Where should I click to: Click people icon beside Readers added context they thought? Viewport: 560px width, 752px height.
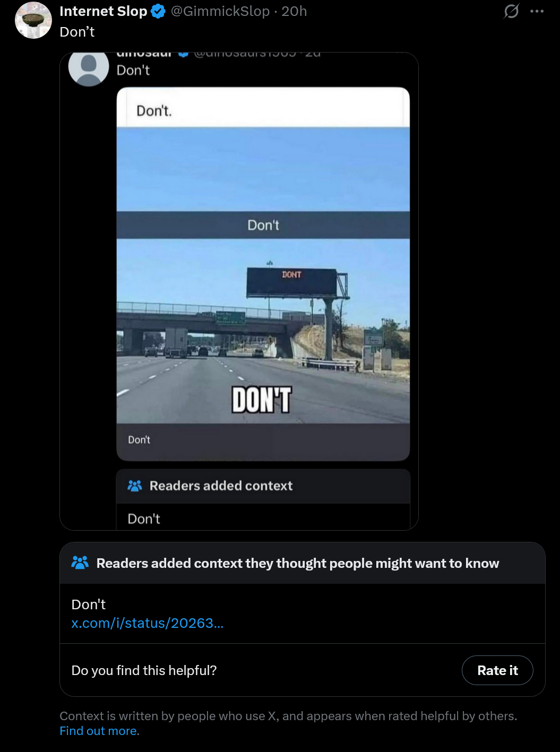pyautogui.click(x=80, y=563)
